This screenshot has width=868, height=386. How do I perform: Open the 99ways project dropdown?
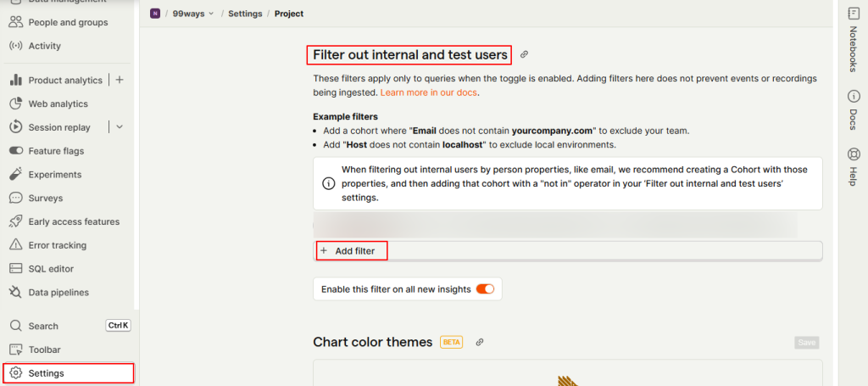[193, 14]
